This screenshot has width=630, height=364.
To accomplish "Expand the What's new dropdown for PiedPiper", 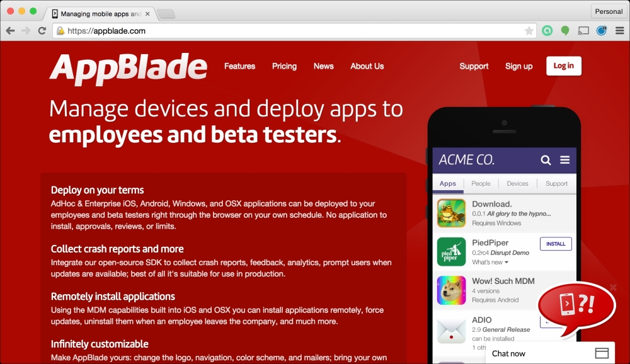I will tap(490, 263).
